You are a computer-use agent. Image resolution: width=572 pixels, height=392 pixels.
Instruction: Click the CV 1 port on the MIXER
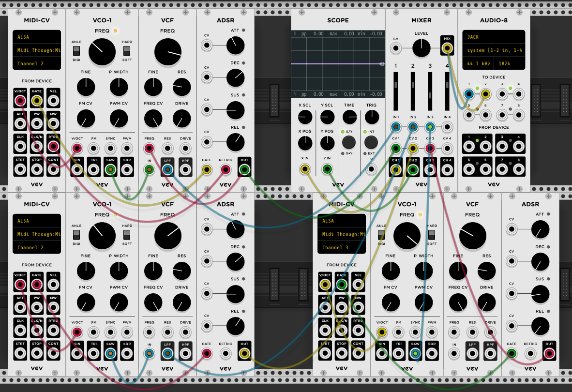click(396, 149)
